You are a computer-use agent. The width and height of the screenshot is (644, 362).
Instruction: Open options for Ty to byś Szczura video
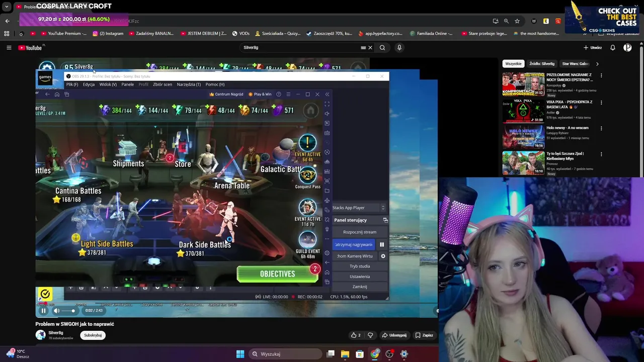601,155
